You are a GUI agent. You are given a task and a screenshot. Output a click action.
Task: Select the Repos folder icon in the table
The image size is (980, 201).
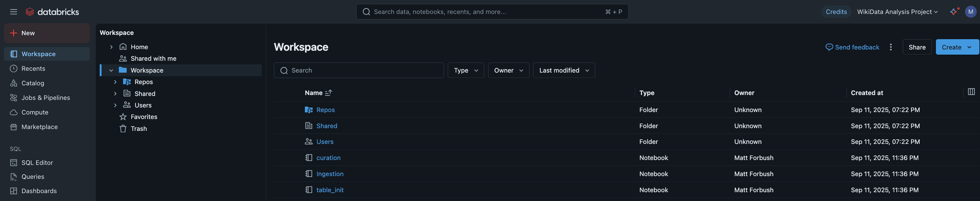tap(309, 110)
